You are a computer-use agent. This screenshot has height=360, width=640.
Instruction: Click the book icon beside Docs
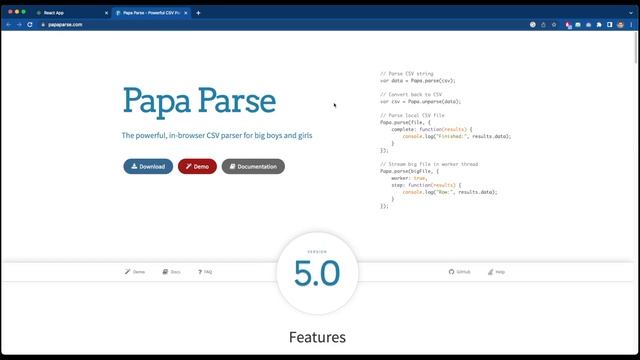click(165, 271)
